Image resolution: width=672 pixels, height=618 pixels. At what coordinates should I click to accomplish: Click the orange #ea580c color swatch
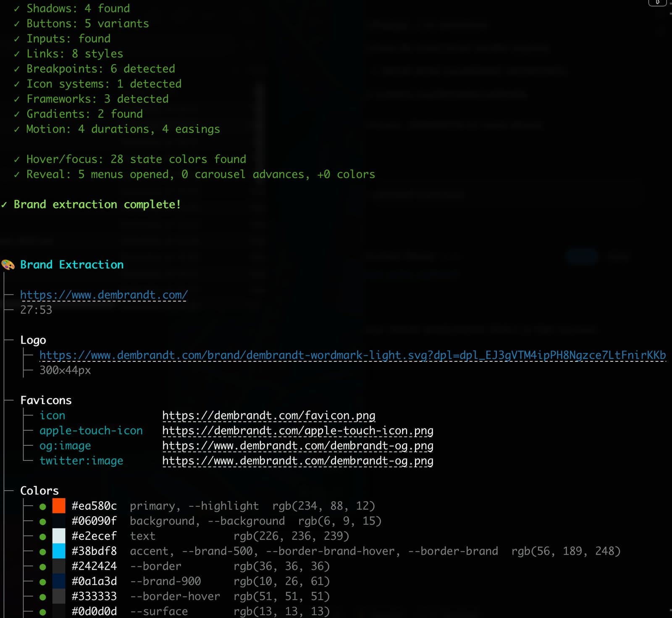point(59,506)
